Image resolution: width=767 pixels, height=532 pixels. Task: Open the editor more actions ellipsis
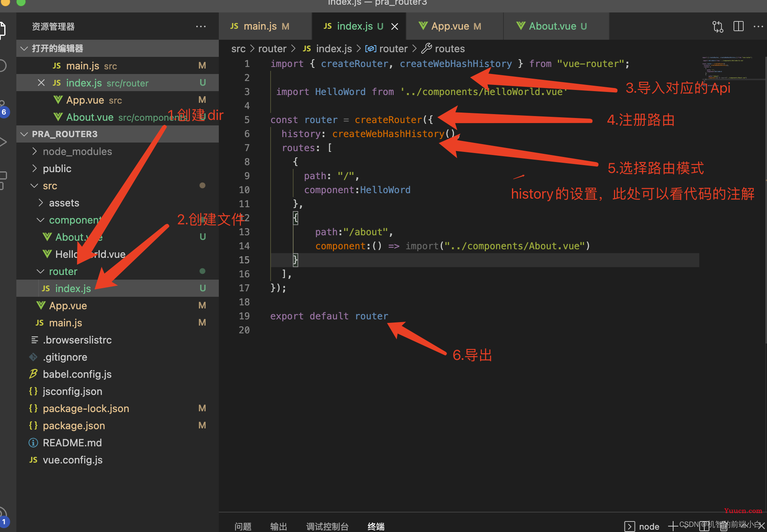[x=758, y=26]
